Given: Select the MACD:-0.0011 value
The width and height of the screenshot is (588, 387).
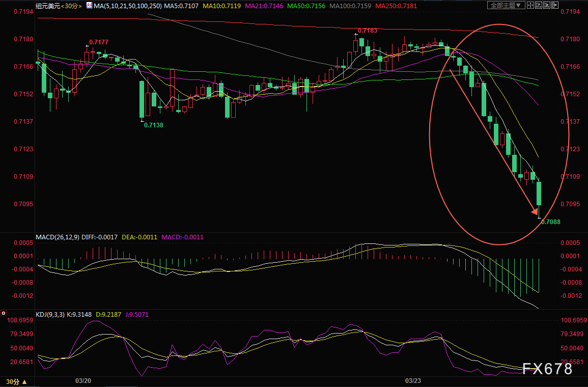Looking at the screenshot, I should 183,237.
